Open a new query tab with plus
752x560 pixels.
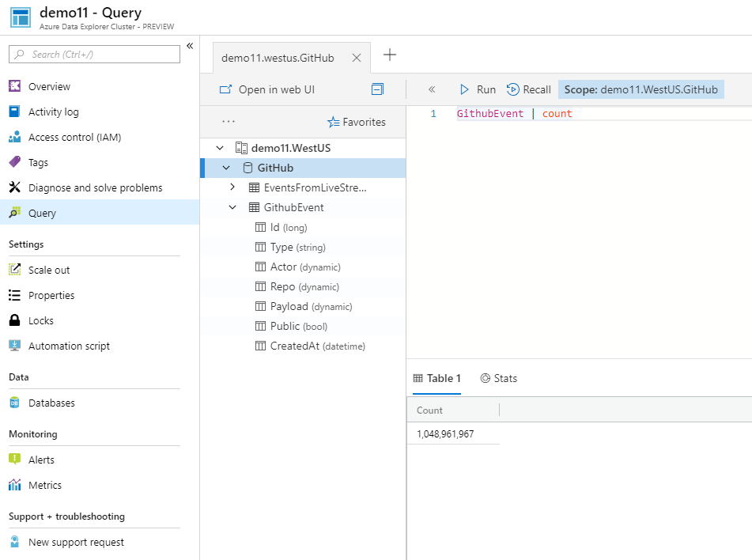pyautogui.click(x=389, y=54)
